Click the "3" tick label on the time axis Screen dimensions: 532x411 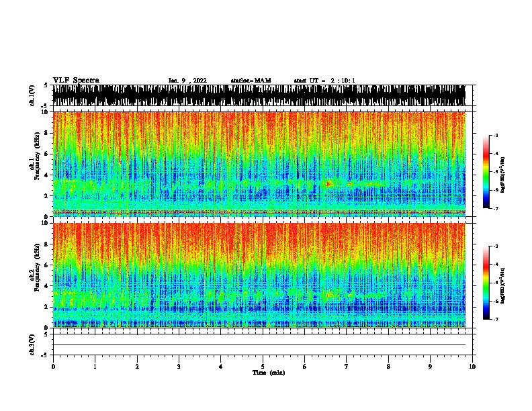click(179, 366)
